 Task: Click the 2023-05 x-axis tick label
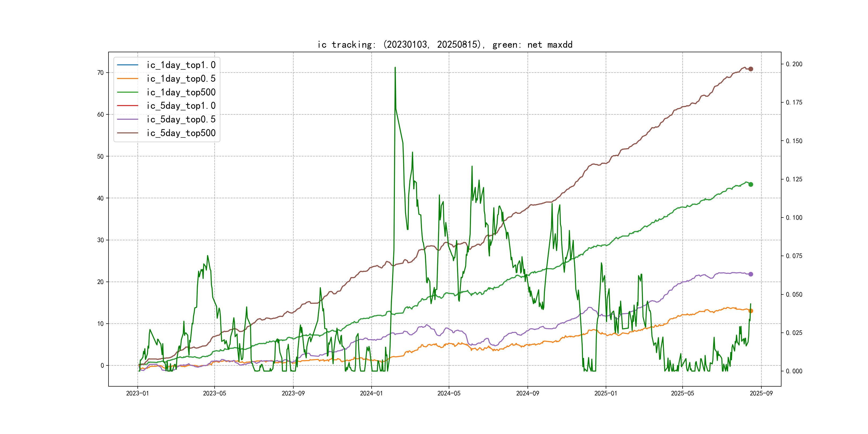click(214, 393)
